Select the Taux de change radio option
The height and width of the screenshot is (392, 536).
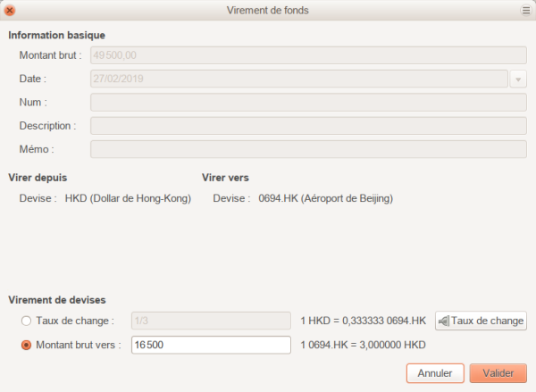tap(26, 321)
